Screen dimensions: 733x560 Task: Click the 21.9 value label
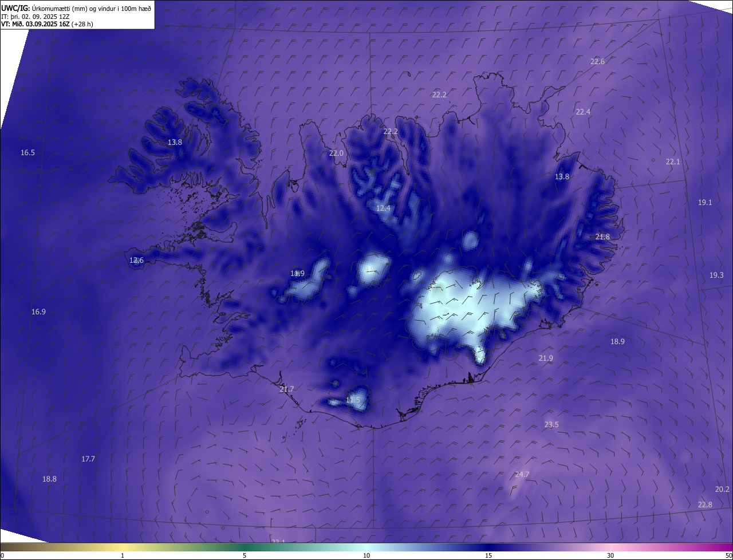546,358
